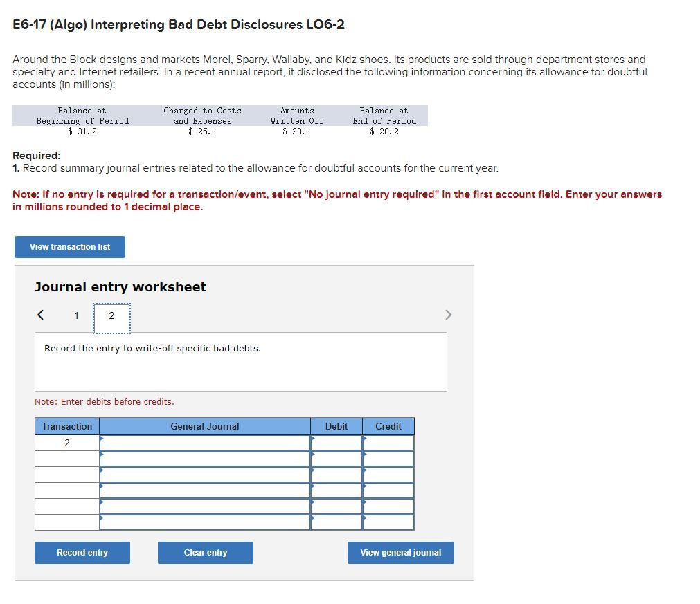Click the left navigation arrow
Image resolution: width=700 pixels, height=604 pixels.
coord(40,315)
